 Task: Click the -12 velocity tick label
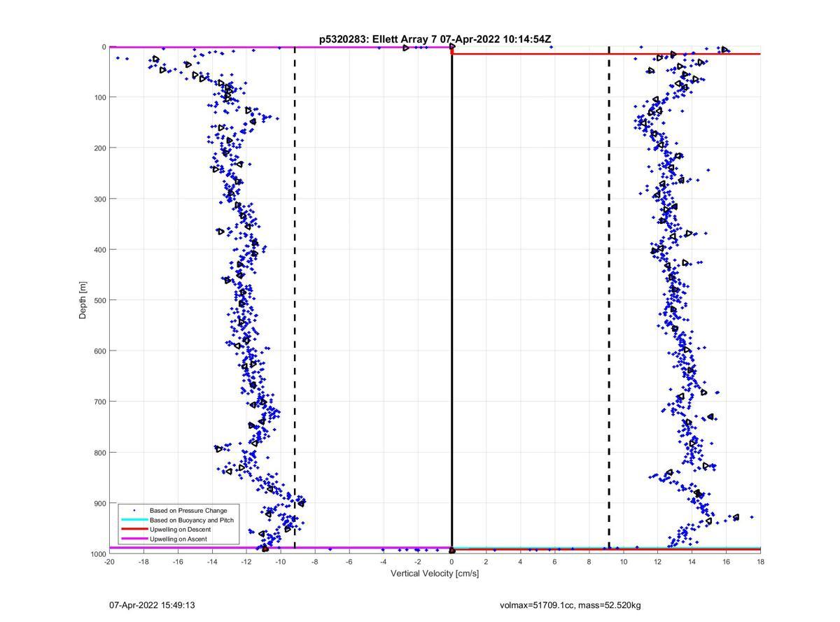pyautogui.click(x=246, y=561)
